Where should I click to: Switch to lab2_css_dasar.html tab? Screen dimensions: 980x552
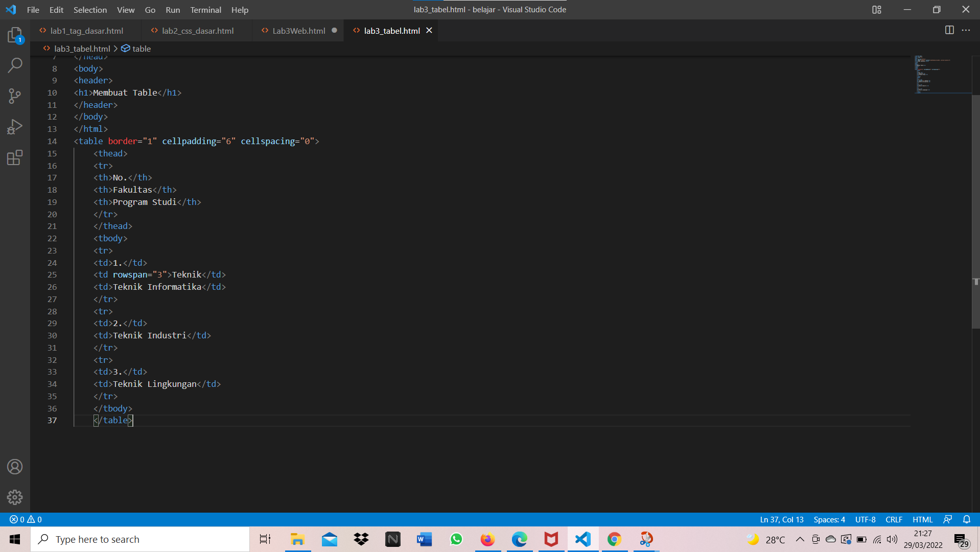198,31
